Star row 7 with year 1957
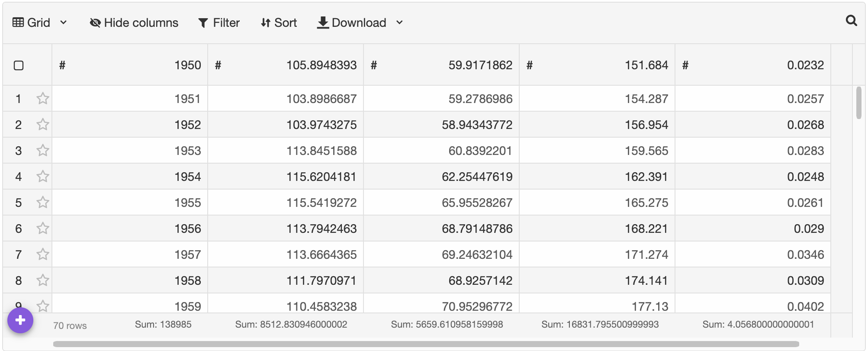The image size is (868, 351). point(42,254)
